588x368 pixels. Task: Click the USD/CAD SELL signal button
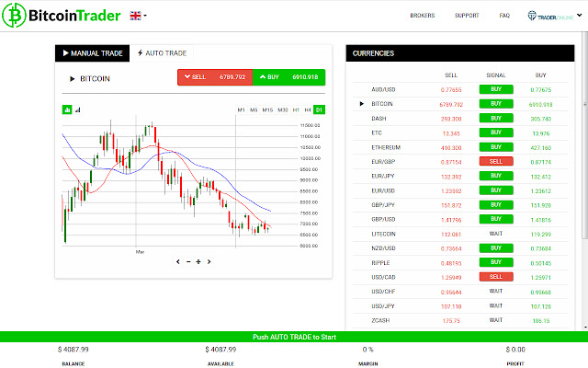click(x=496, y=277)
